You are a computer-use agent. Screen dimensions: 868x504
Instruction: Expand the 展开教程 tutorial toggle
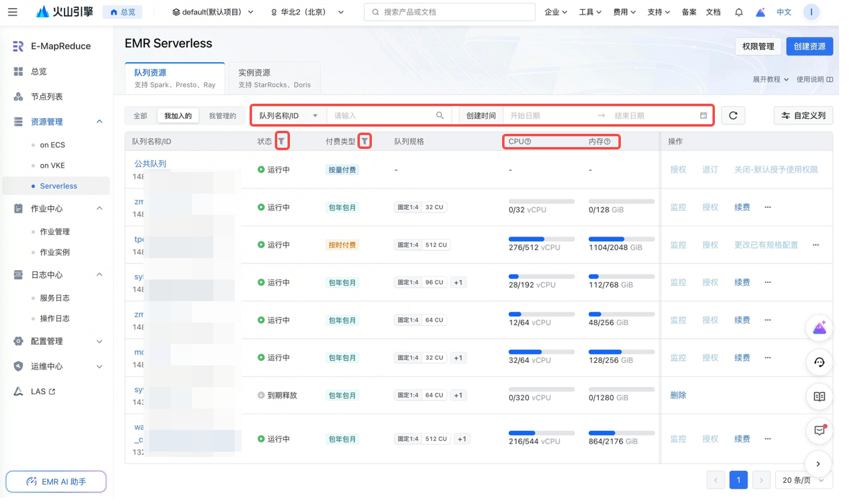pyautogui.click(x=771, y=80)
